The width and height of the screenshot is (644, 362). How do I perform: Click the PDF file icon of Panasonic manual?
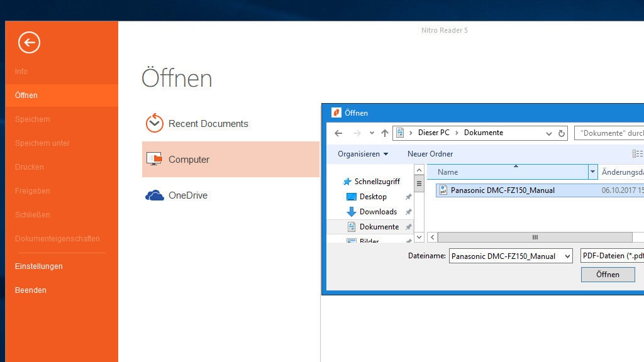(443, 190)
